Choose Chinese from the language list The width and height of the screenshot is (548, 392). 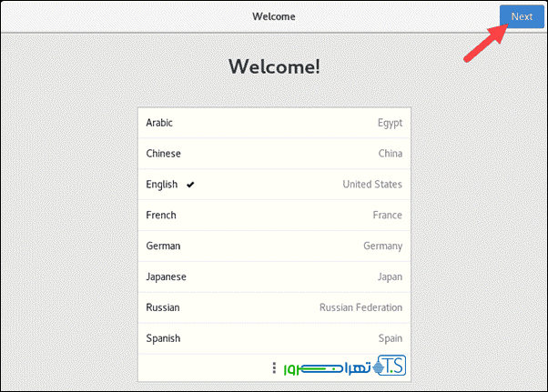163,154
